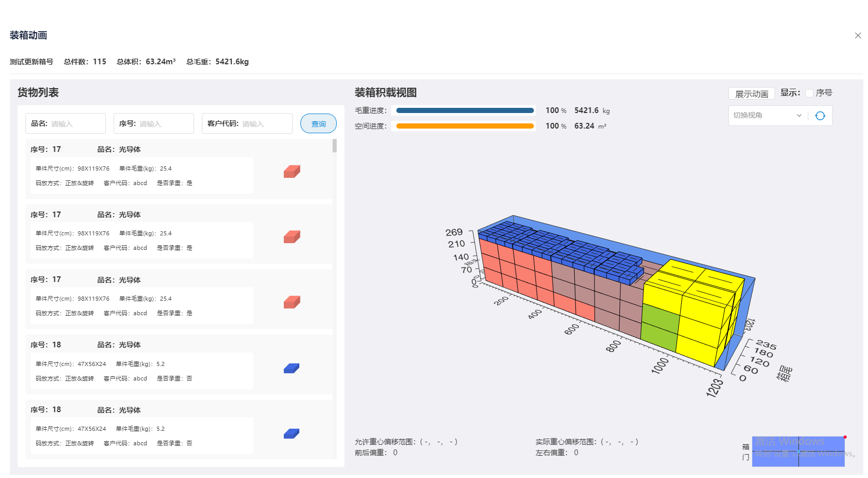Click the 空间进度 orange progress bar
868x478 pixels.
[x=465, y=126]
